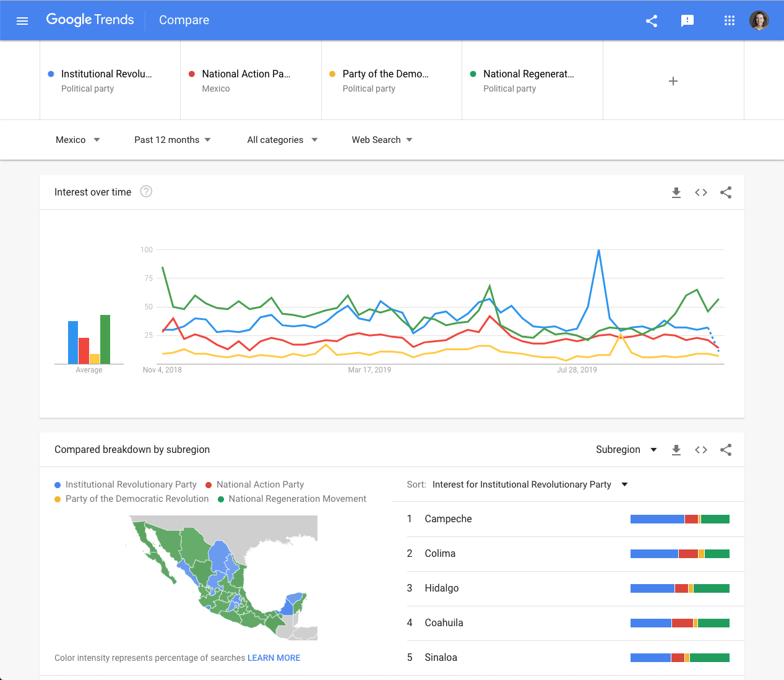This screenshot has height=680, width=784.
Task: Show help for Interest over time
Action: pos(146,191)
